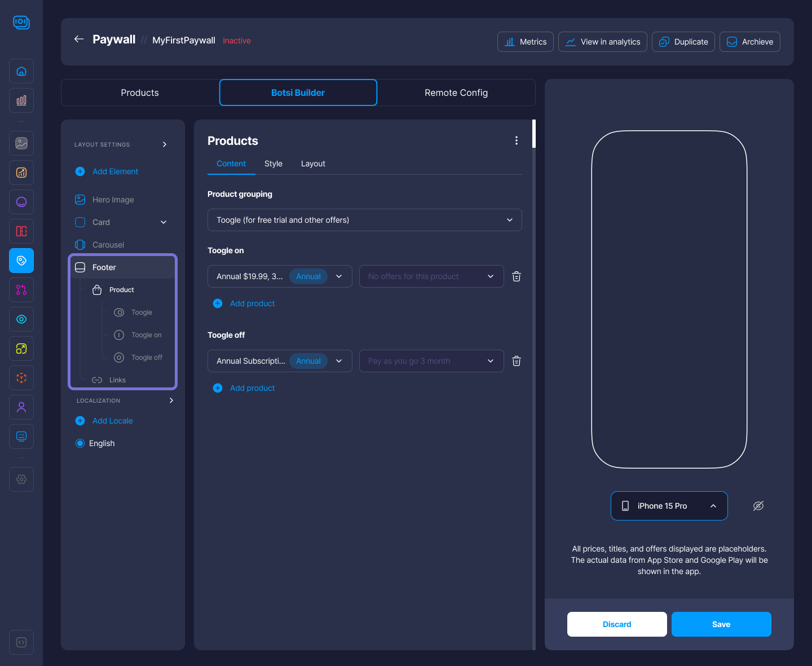This screenshot has width=812, height=666.
Task: Switch to the Style tab
Action: tap(273, 164)
